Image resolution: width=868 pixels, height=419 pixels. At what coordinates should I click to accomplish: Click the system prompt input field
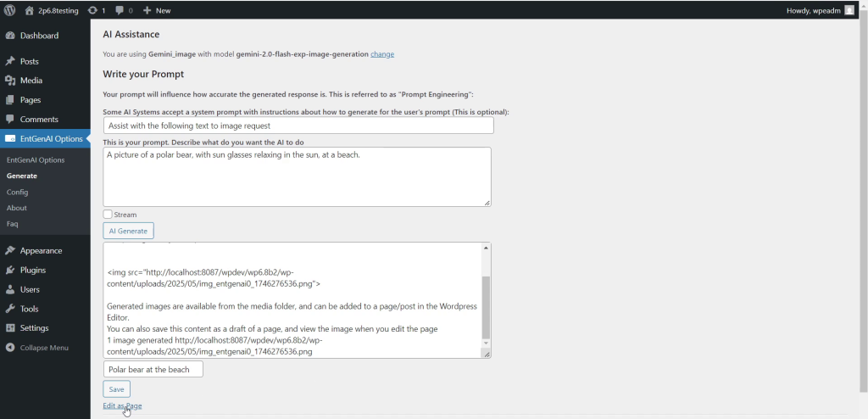tap(298, 126)
